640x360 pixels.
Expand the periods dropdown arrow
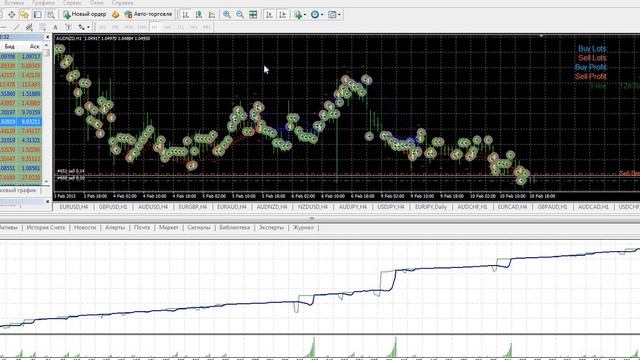(x=322, y=15)
